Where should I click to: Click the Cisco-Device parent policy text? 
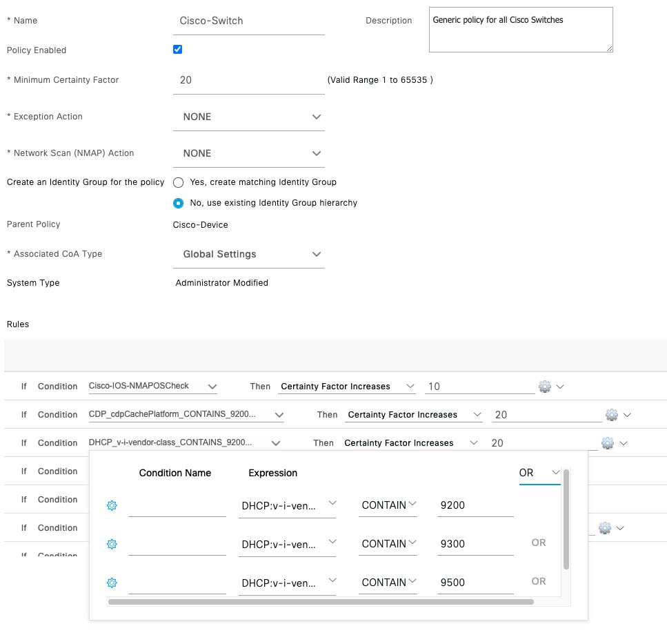pos(200,225)
